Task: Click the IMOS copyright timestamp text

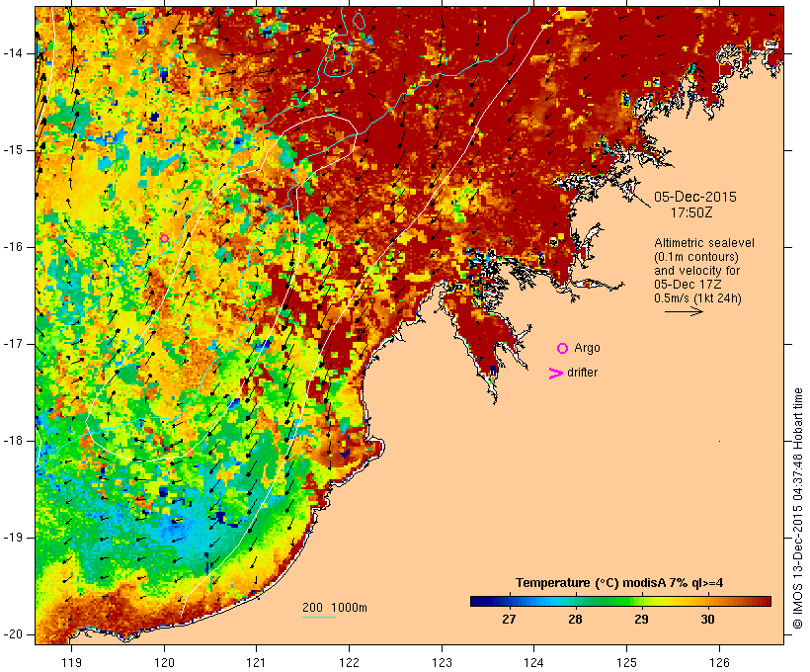Action: point(797,509)
